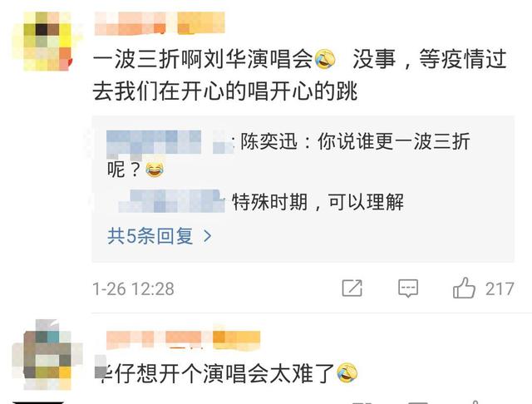Select the reply text 特殊时期，可以理解
Screen dimensions: 532x404
coord(318,202)
